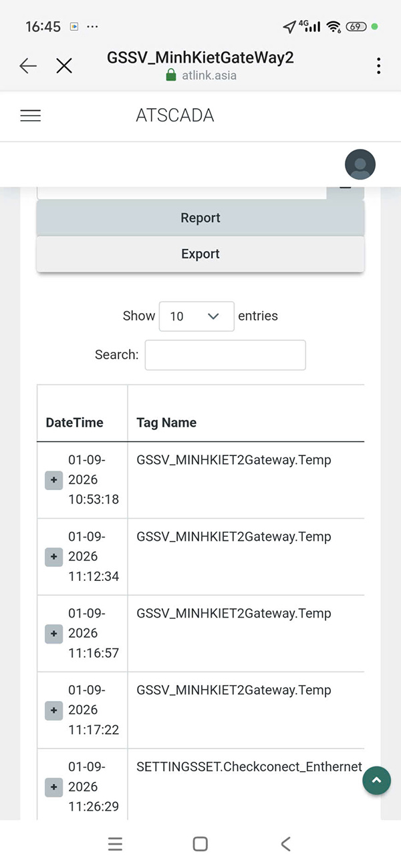Screen dimensions: 401x868
Task: Tap the scroll-to-top arrow button
Action: [x=376, y=780]
